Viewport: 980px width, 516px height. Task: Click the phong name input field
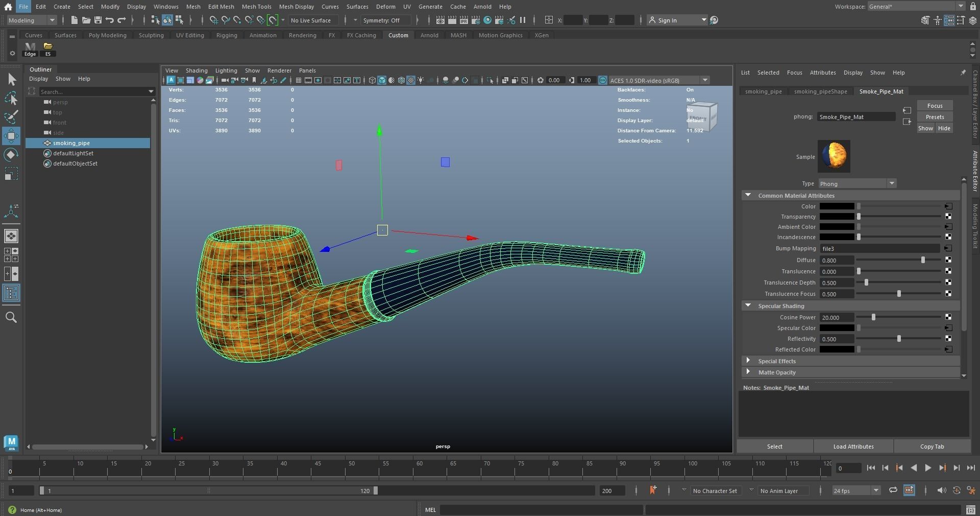click(x=856, y=117)
